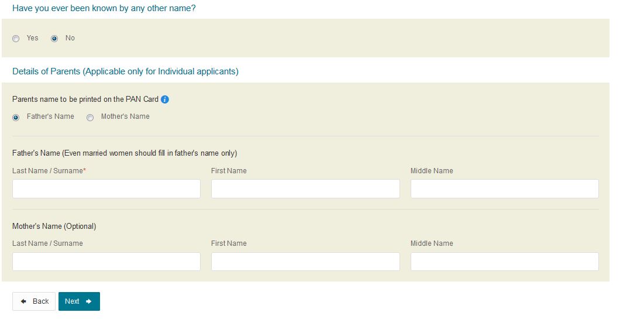Click the "Mother's Name (Optional)" subheading

click(x=54, y=226)
